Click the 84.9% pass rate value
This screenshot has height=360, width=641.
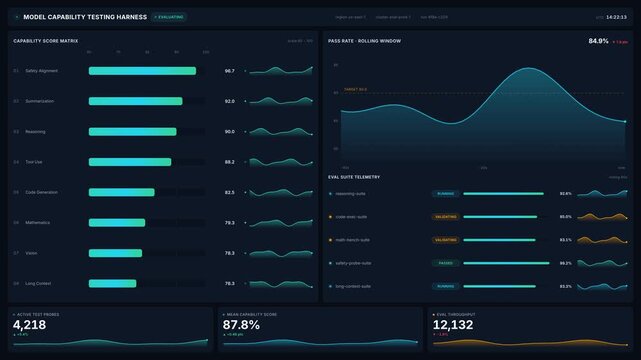pos(598,41)
